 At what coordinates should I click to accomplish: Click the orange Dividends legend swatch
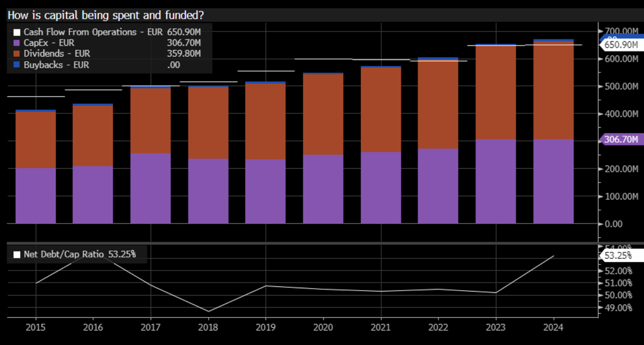(17, 54)
